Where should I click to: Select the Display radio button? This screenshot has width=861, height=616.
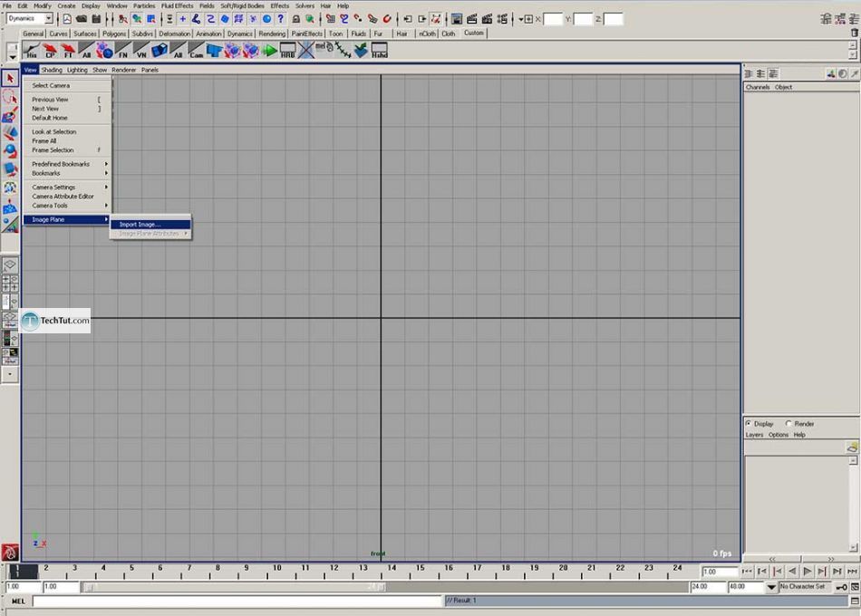(748, 423)
